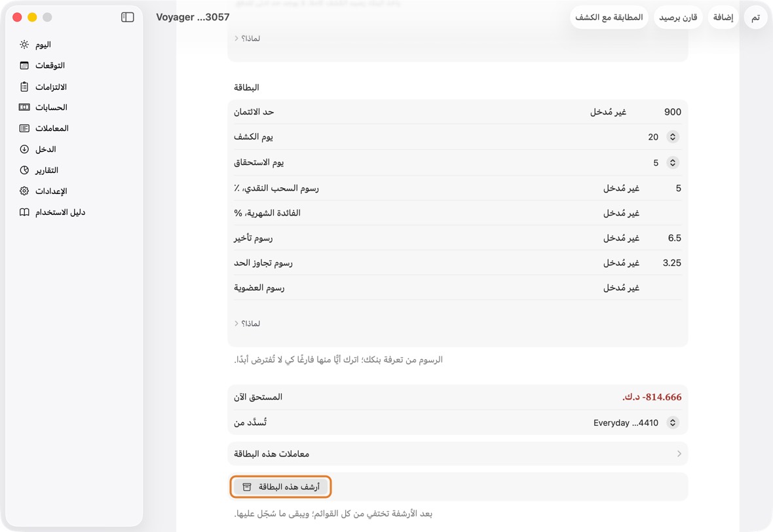Screen dimensions: 773x532
Task: Click the Everyday ...4410 value
Action: [626, 423]
